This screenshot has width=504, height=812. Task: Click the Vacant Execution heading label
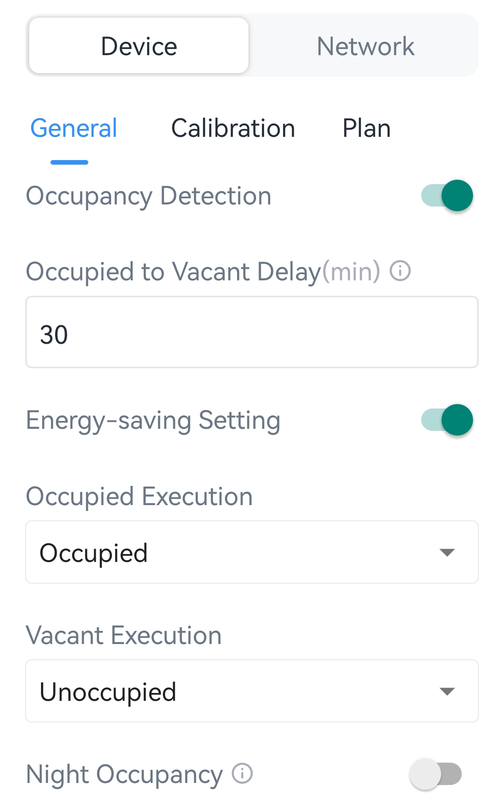click(x=124, y=635)
